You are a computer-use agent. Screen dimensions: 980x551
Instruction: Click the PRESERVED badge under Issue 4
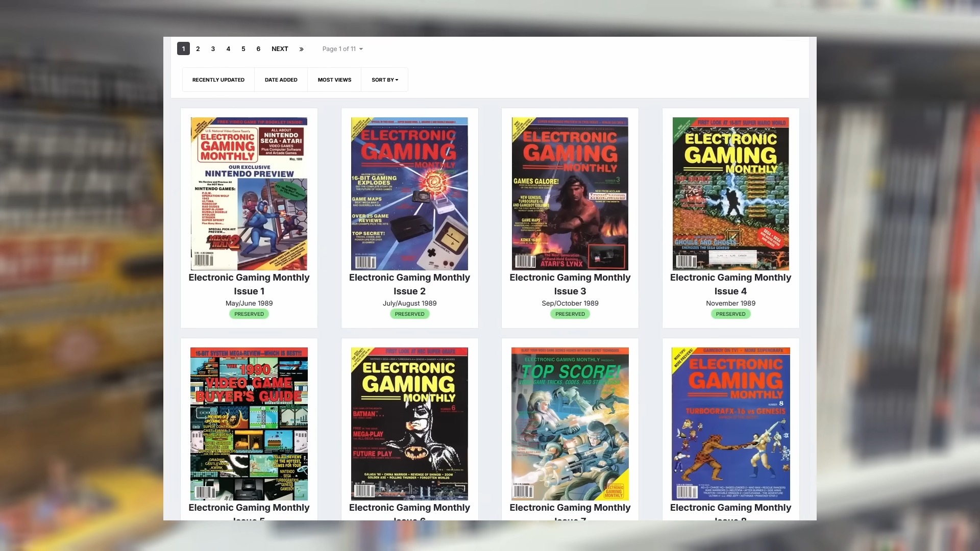(730, 314)
